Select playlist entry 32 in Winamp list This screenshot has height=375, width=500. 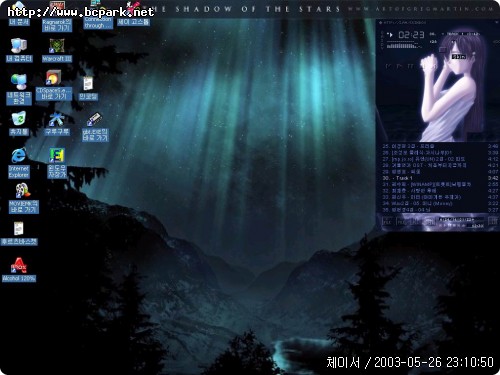pyautogui.click(x=440, y=191)
